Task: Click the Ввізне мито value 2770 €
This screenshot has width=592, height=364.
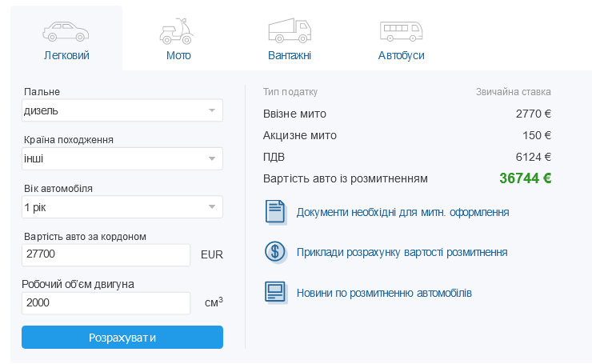Action: [x=534, y=114]
